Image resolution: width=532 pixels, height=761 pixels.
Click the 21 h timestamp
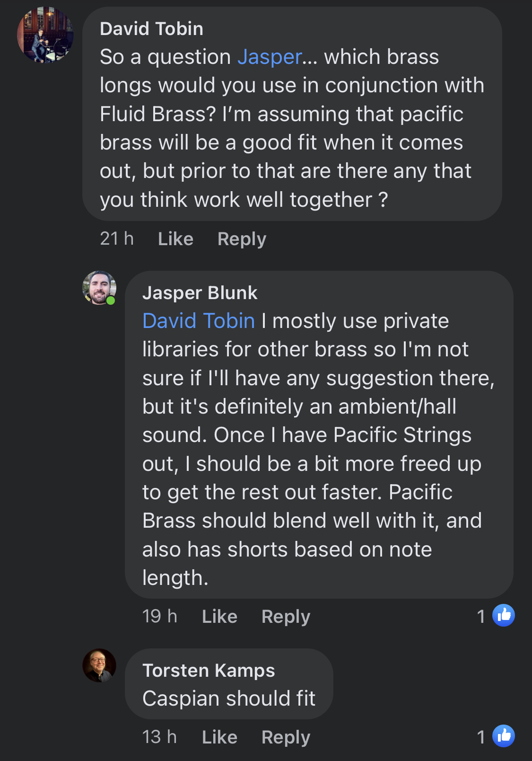(117, 239)
